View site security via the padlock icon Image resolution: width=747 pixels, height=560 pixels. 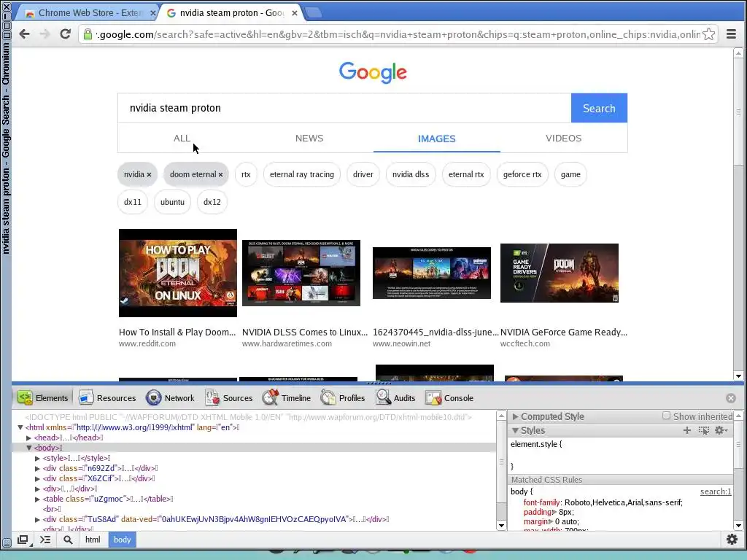(x=88, y=34)
